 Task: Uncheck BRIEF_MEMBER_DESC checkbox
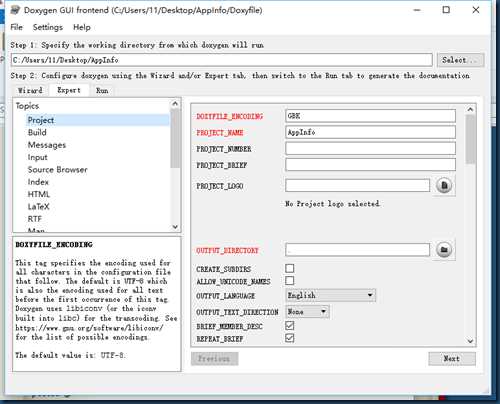pyautogui.click(x=290, y=326)
